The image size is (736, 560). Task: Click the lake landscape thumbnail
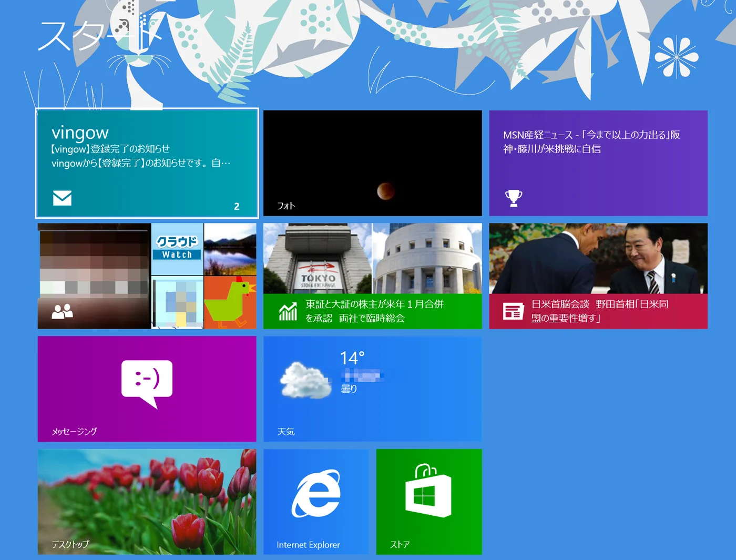tap(230, 249)
